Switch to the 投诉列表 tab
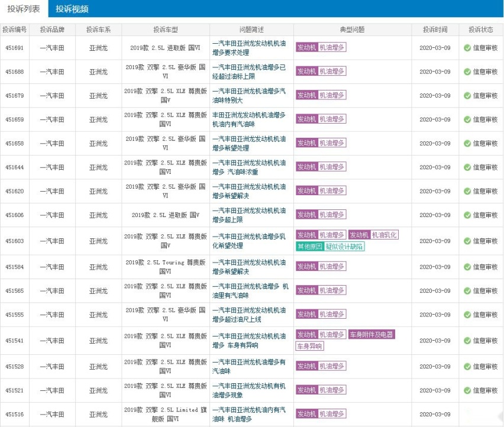This screenshot has width=504, height=427. coord(24,9)
